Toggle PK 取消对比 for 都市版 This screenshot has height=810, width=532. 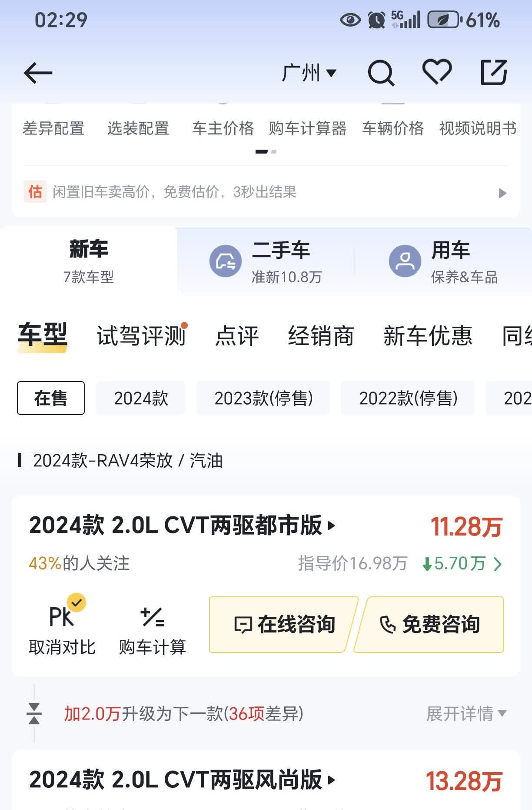tap(62, 625)
